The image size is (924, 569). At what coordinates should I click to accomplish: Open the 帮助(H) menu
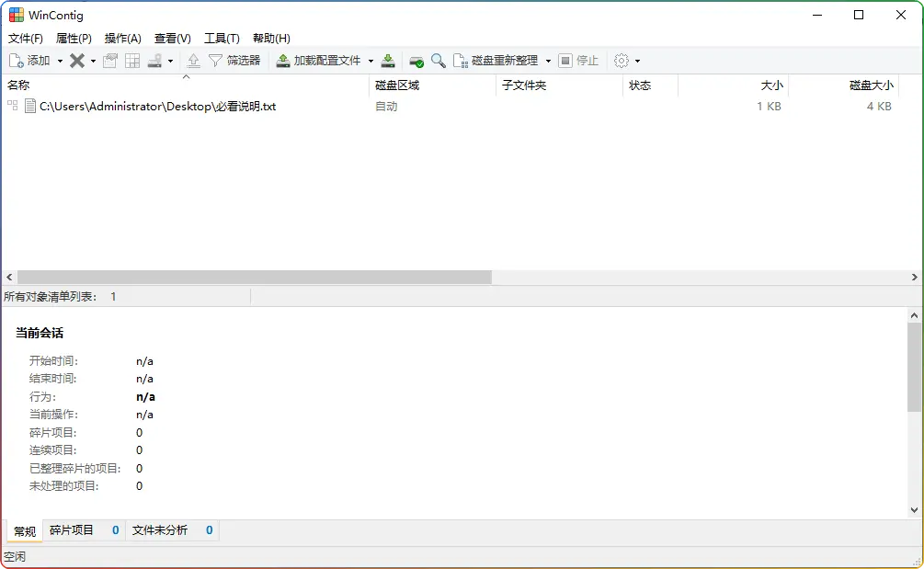271,39
